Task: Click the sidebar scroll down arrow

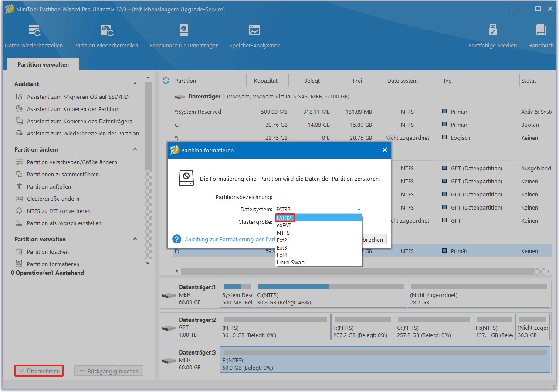Action: (148, 263)
